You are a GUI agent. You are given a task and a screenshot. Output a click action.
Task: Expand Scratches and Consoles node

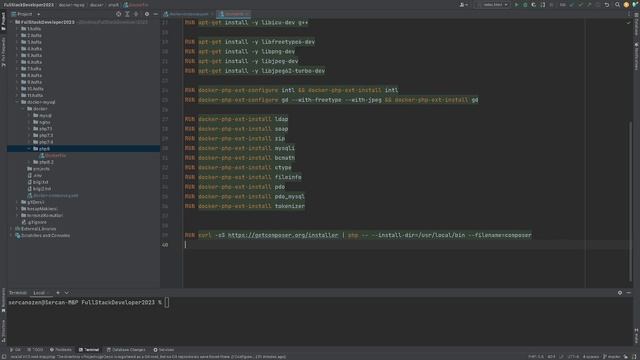(x=11, y=236)
